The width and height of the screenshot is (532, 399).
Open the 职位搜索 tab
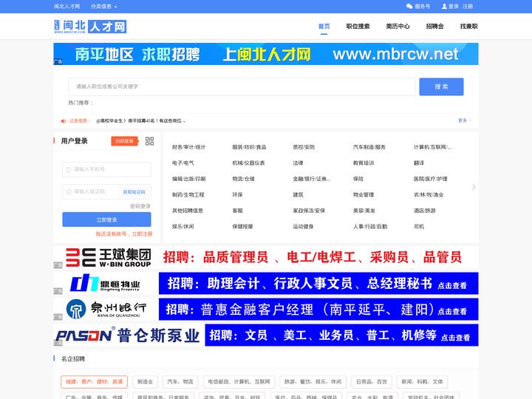(358, 26)
